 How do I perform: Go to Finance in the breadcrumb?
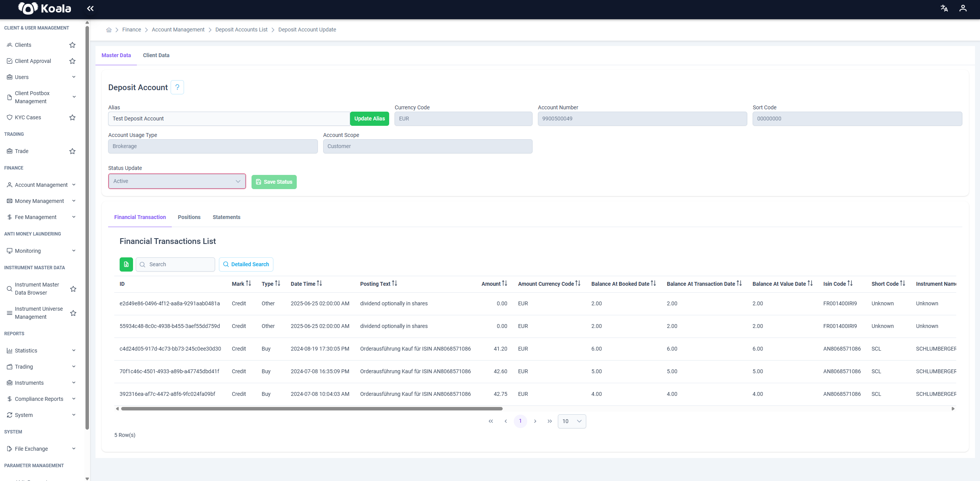(132, 30)
